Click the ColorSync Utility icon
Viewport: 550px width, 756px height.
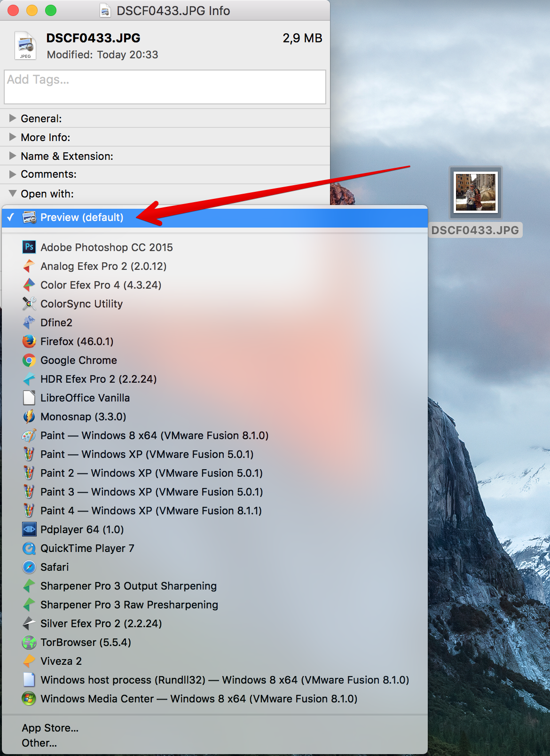pos(29,303)
